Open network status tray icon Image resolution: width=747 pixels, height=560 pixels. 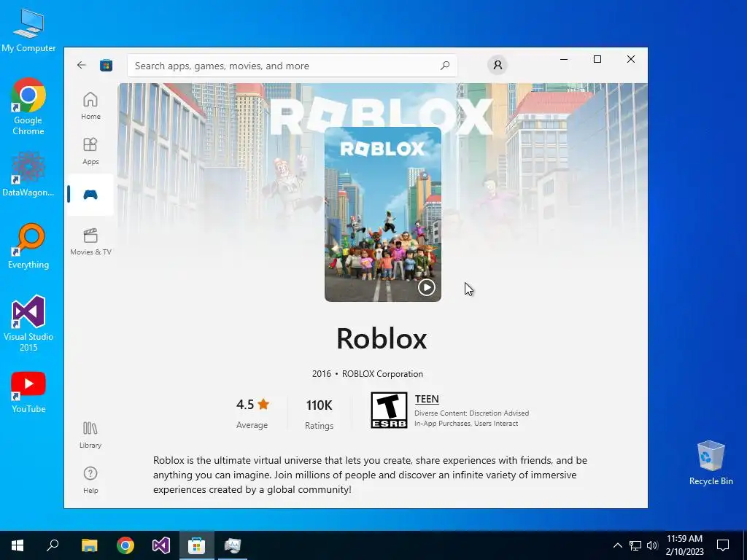635,545
